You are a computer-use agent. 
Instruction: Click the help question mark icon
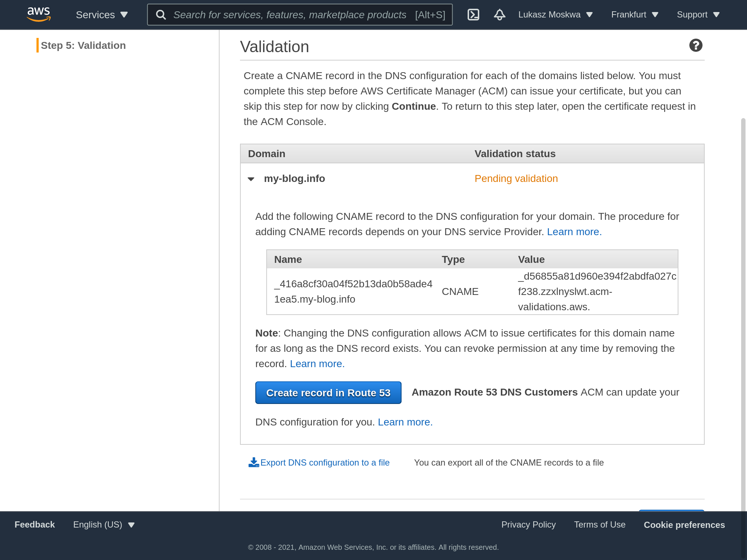pyautogui.click(x=696, y=46)
